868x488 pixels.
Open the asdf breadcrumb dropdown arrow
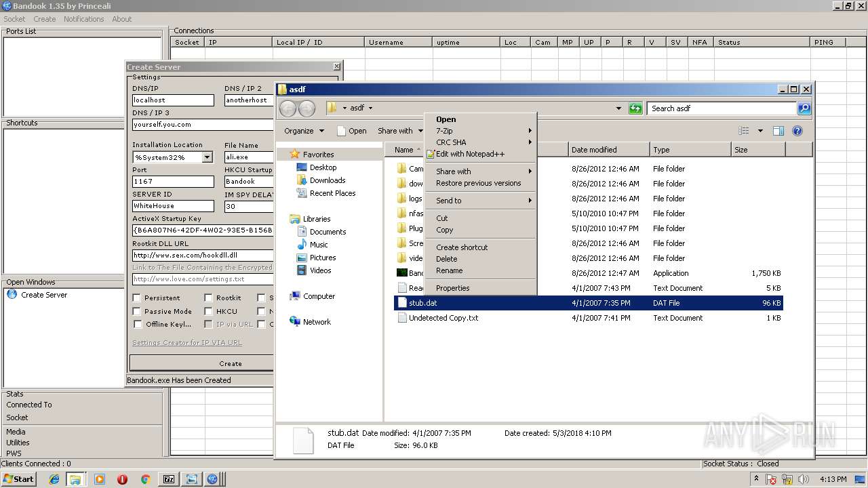click(x=370, y=108)
